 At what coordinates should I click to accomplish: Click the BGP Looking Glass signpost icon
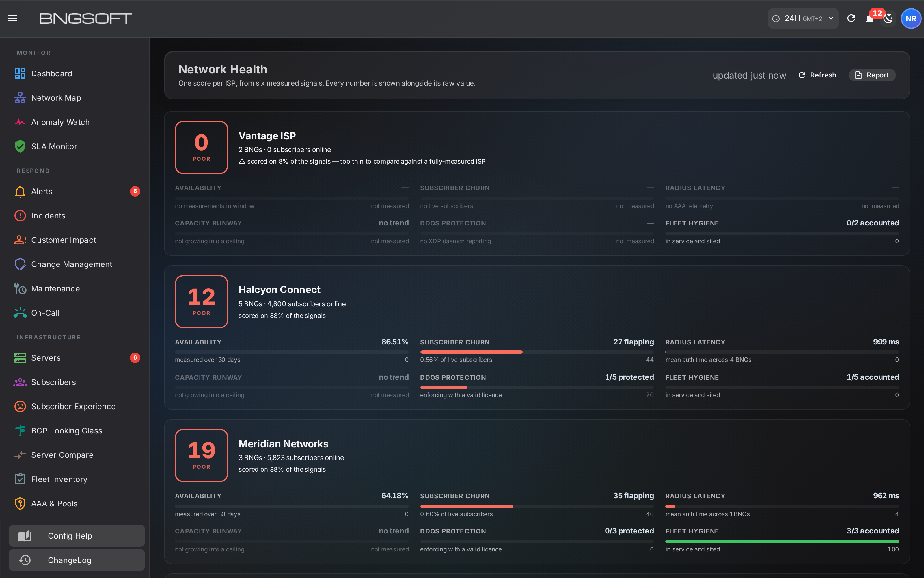[20, 431]
